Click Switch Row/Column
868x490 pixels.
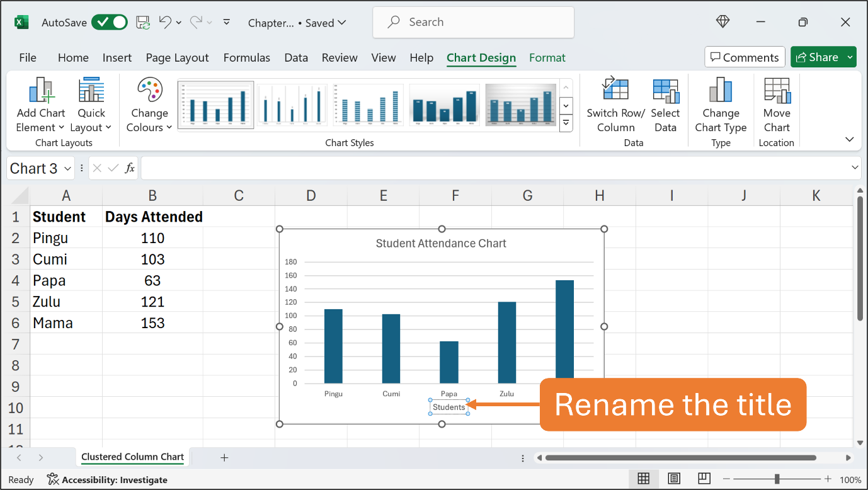click(x=615, y=105)
